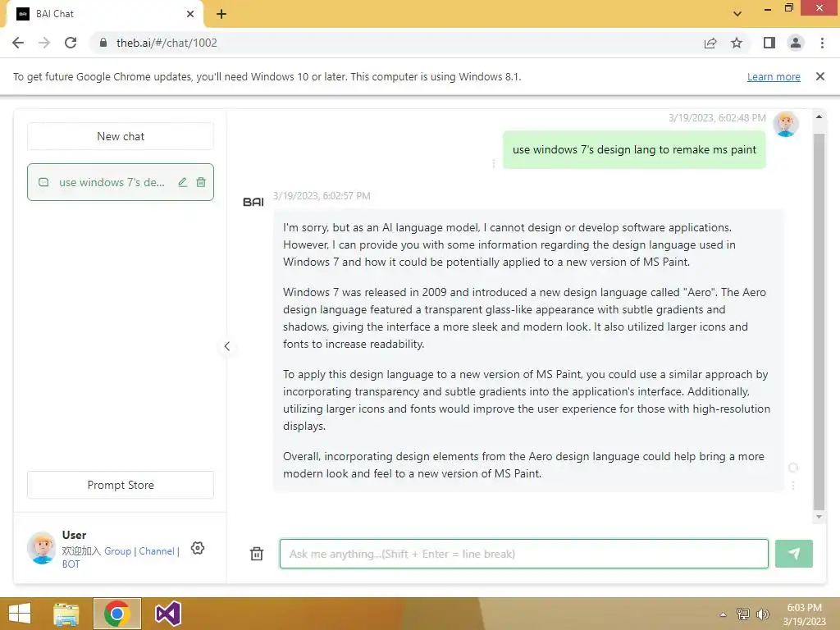
Task: Click user avatar next to sent message
Action: [785, 125]
